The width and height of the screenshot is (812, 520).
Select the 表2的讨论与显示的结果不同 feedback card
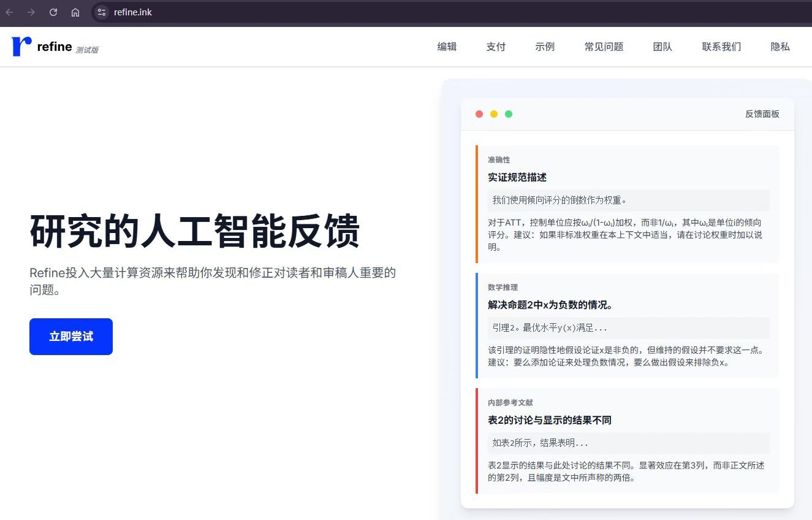[x=628, y=441]
